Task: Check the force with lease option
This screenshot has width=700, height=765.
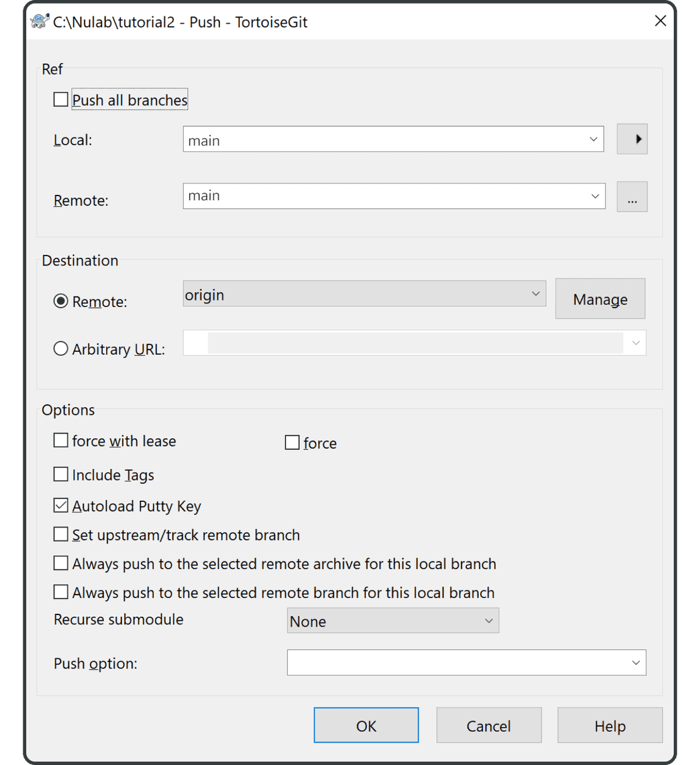Action: pos(61,440)
